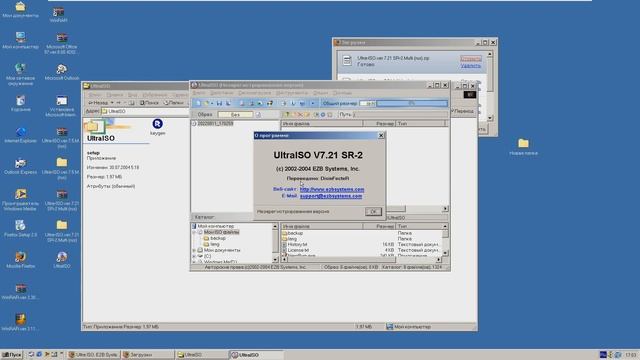Viewport: 640px width, 360px height.
Task: Click the address field showing UltraISO in explorer
Action: coord(145,111)
